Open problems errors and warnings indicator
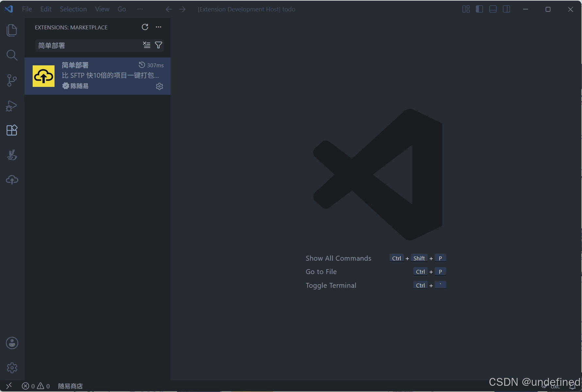 click(36, 386)
